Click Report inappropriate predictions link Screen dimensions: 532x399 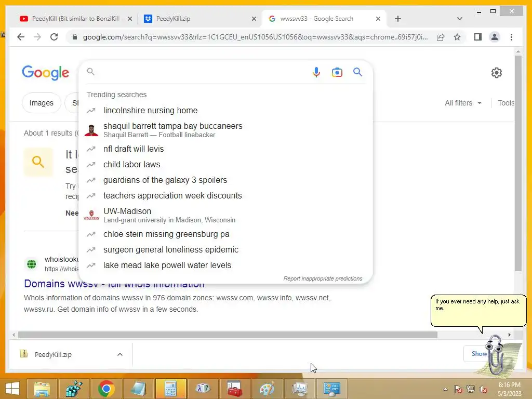point(323,278)
